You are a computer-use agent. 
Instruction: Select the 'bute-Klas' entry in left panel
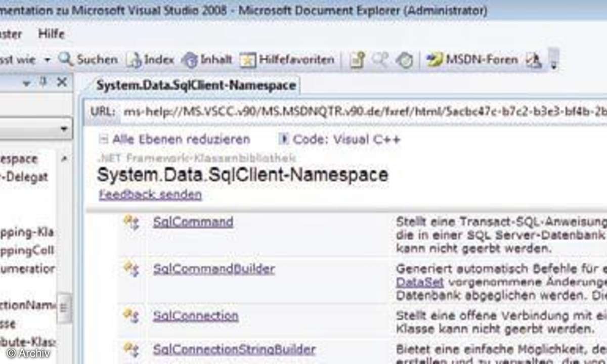click(x=28, y=342)
